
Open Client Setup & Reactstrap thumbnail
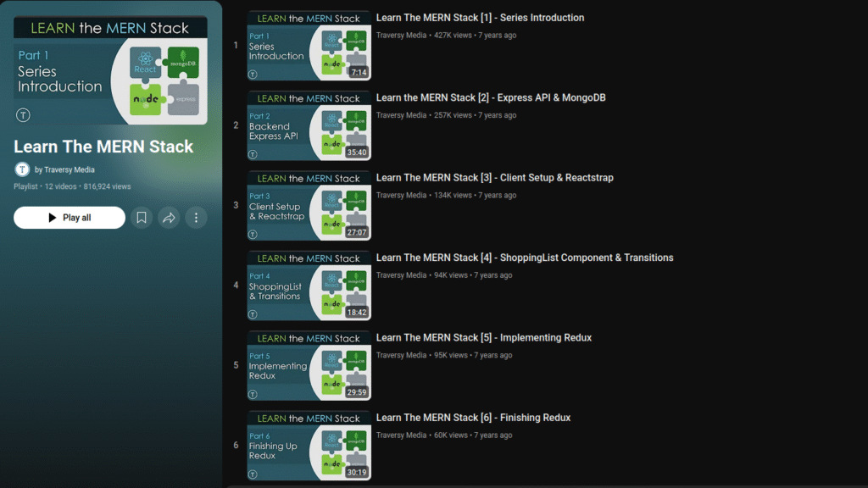(x=309, y=205)
